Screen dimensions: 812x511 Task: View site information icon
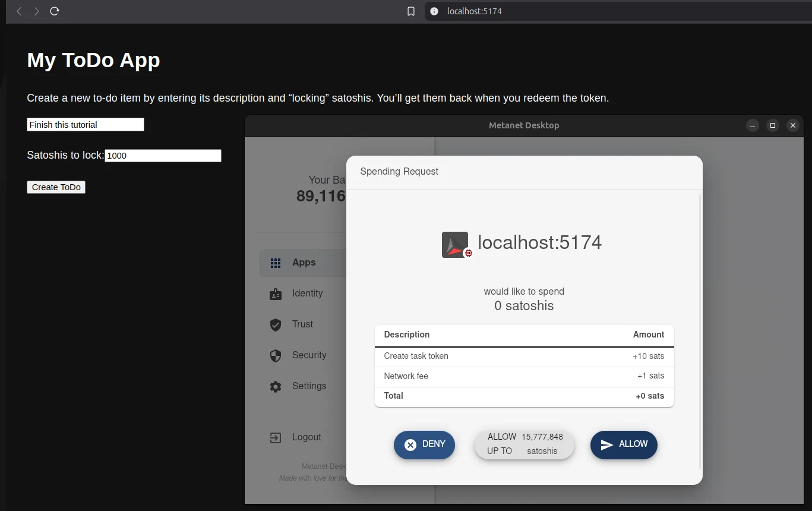(x=434, y=11)
